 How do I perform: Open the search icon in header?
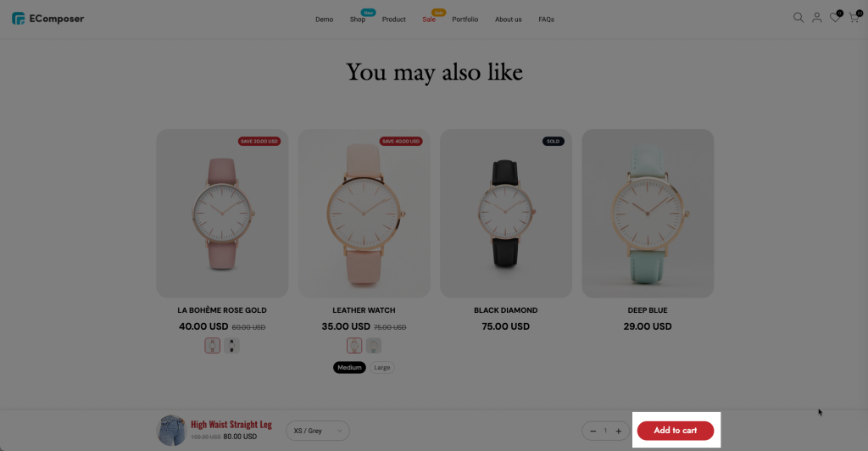tap(798, 18)
